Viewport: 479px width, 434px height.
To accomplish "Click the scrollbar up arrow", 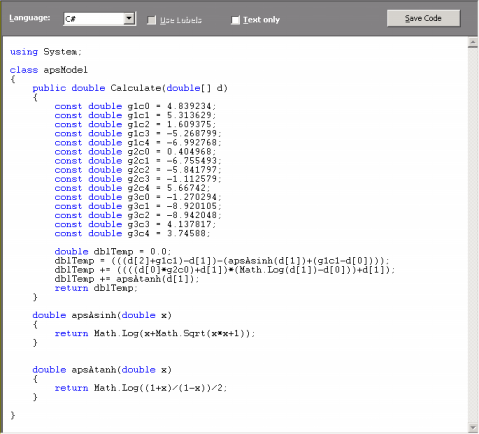I will [473, 42].
